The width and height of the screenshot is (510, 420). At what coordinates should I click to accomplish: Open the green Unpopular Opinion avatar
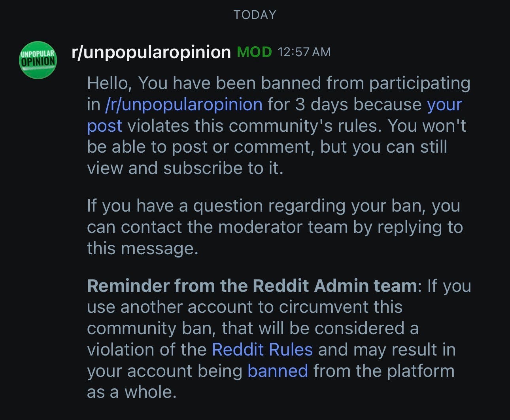[38, 60]
